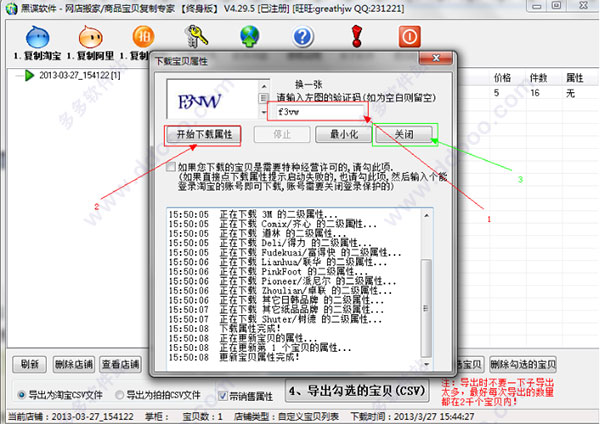The width and height of the screenshot is (600, 424).
Task: Click 最小化 button in dialog
Action: (343, 135)
